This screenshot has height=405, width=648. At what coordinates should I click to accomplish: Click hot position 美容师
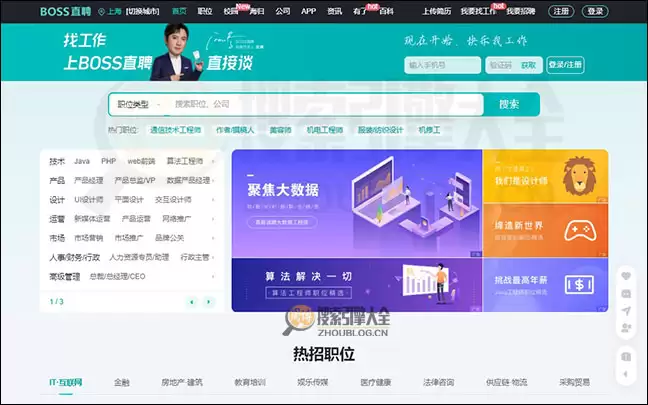(281, 130)
